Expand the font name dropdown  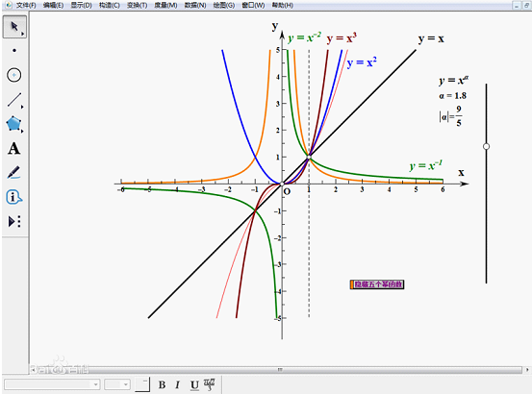tap(95, 384)
